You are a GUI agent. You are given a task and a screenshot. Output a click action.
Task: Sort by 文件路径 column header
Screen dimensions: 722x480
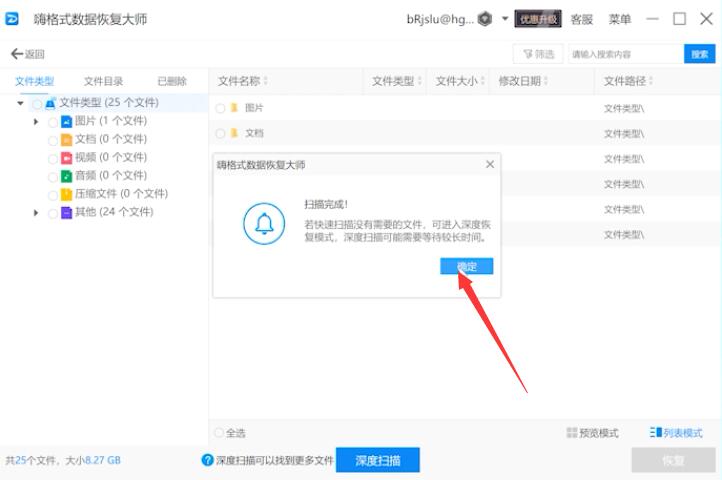click(629, 82)
